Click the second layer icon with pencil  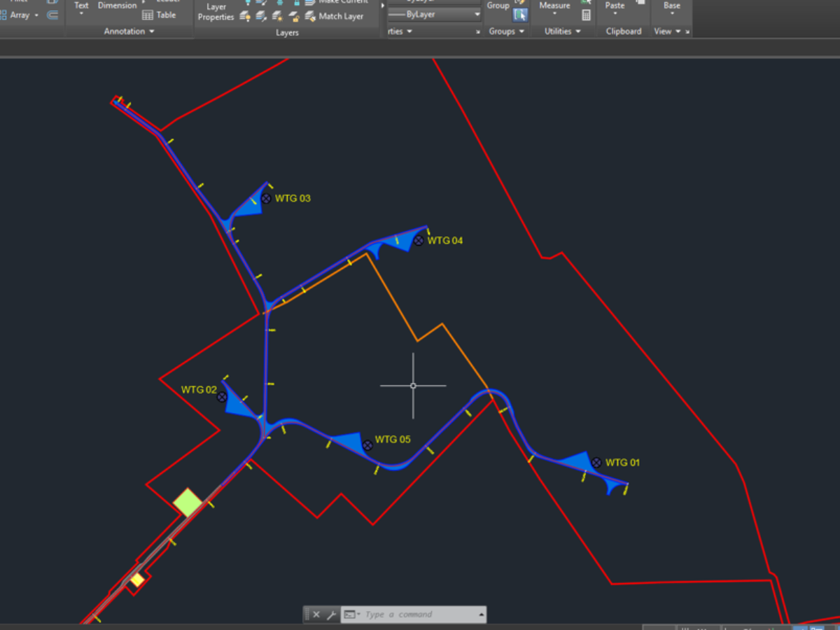coord(261,16)
